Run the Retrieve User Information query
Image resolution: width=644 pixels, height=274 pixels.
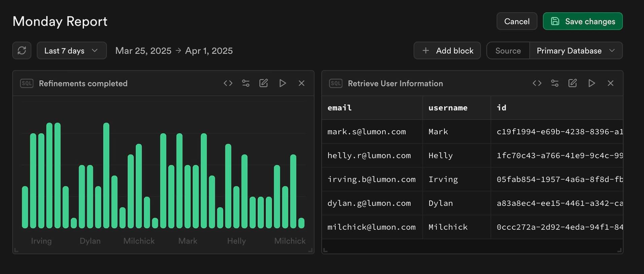[x=592, y=83]
